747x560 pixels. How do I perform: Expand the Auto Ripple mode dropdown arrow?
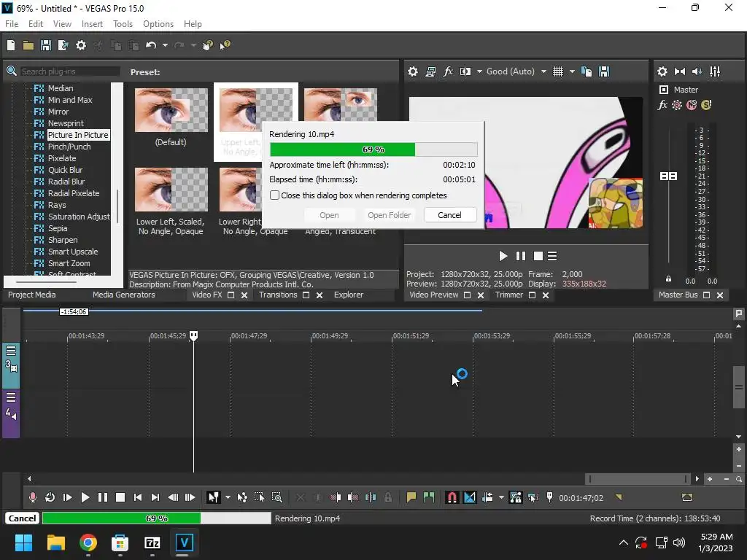(501, 497)
